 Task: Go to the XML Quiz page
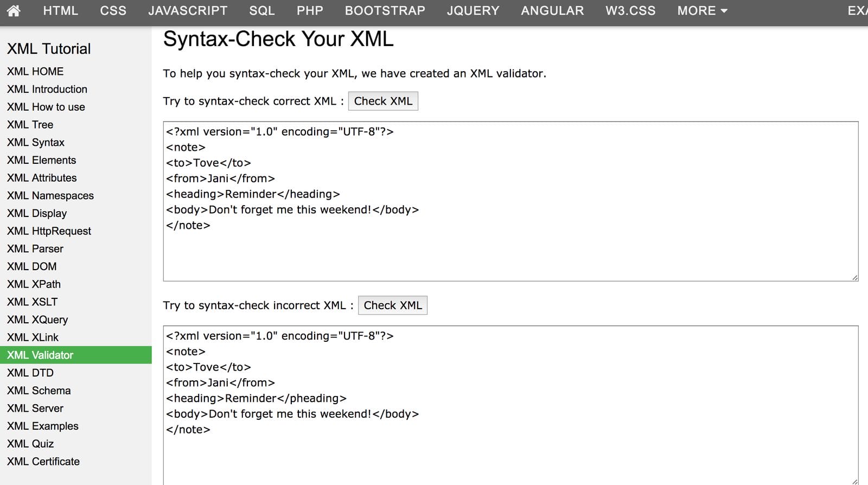tap(30, 444)
